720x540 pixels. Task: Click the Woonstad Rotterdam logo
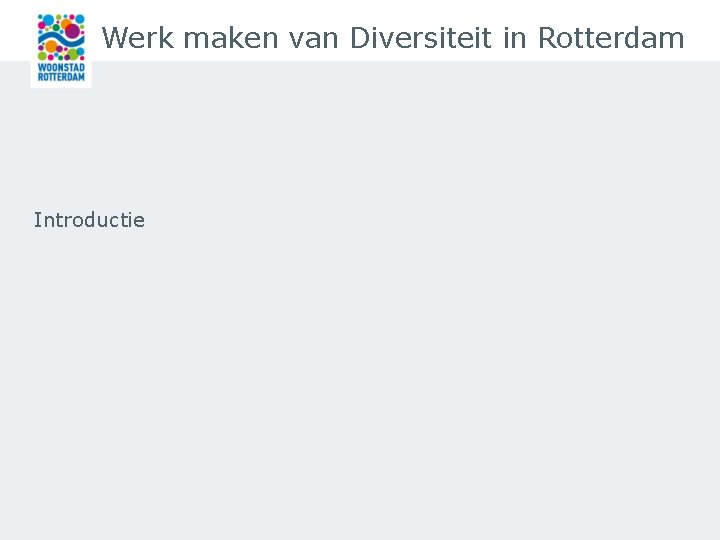click(61, 49)
